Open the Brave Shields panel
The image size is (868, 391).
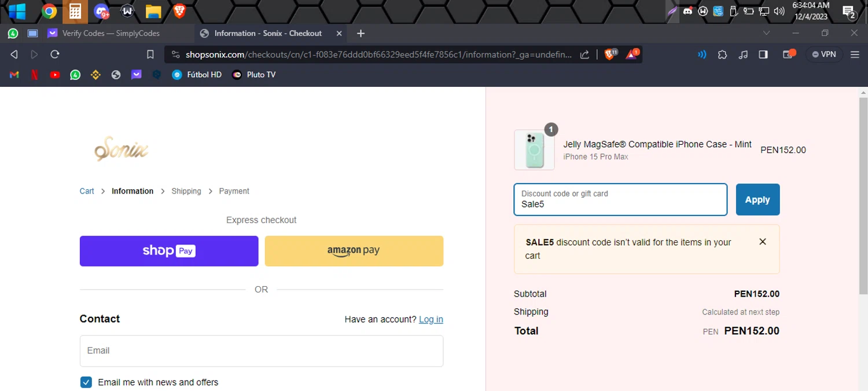[x=610, y=54]
